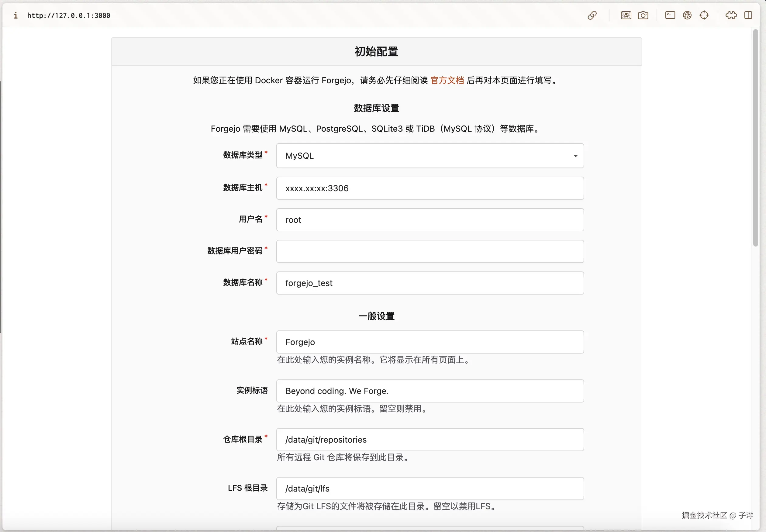Focus the 用户名 field containing root

point(430,220)
